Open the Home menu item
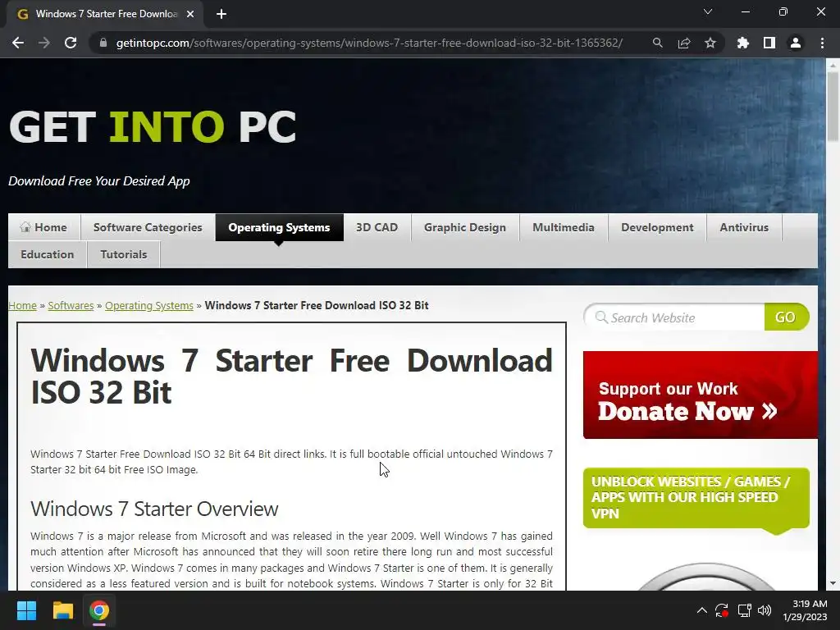The height and width of the screenshot is (630, 840). [x=44, y=227]
